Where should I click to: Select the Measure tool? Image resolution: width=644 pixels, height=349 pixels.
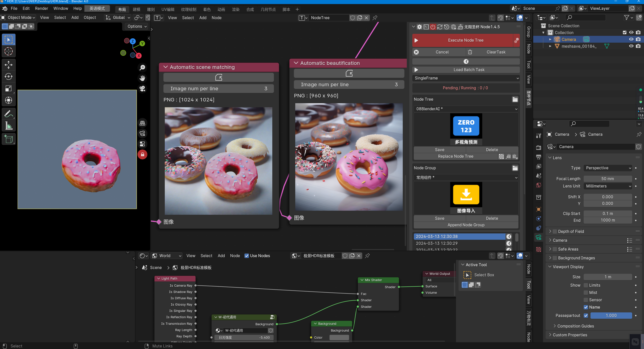point(9,126)
